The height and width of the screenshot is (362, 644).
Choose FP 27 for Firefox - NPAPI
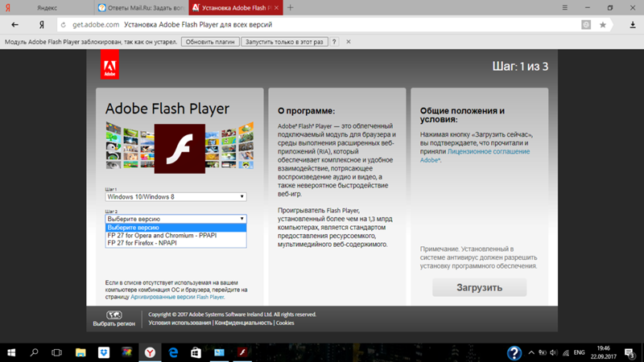coord(175,243)
